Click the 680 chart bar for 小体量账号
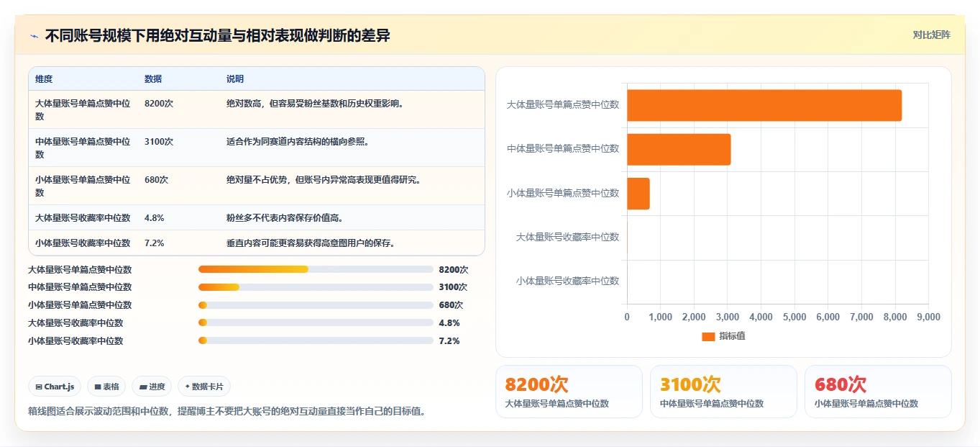Viewport: 980px width, 447px height. coord(638,194)
